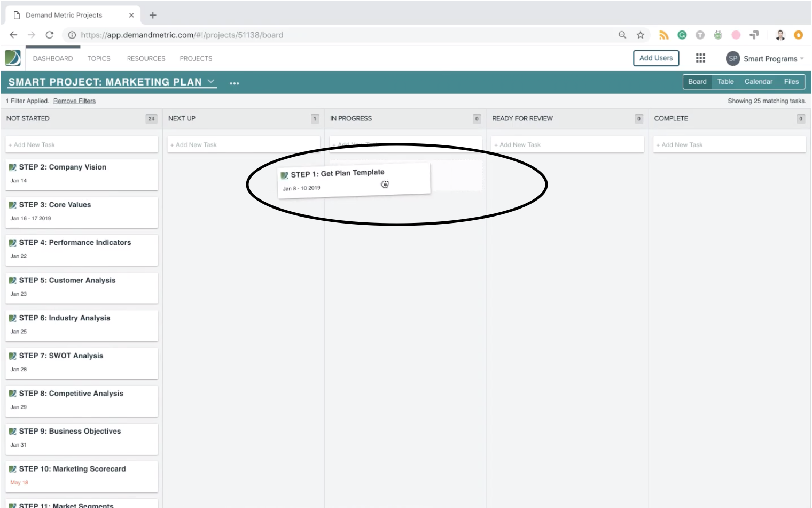Click the browser address bar URL
This screenshot has height=508, width=812.
tap(182, 35)
